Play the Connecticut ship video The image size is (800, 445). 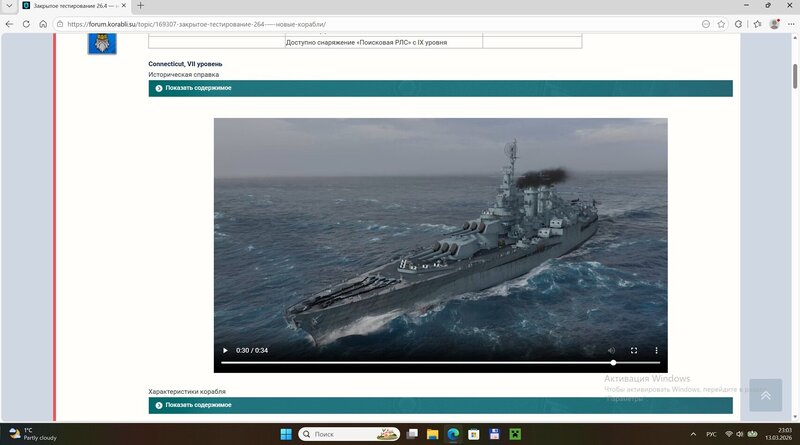click(225, 351)
